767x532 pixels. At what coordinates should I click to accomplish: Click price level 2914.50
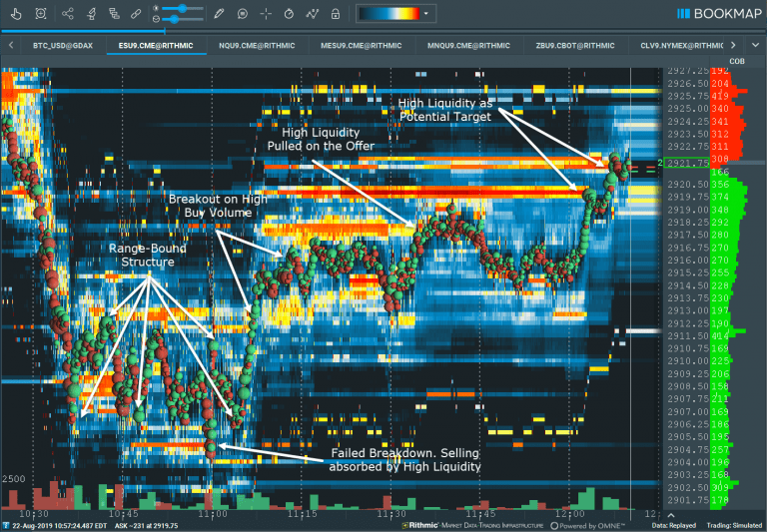point(688,285)
